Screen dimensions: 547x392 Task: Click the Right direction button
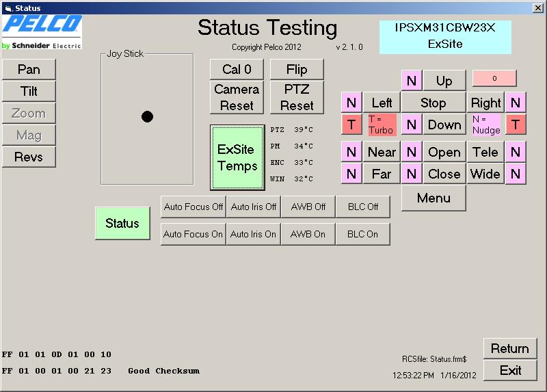485,103
